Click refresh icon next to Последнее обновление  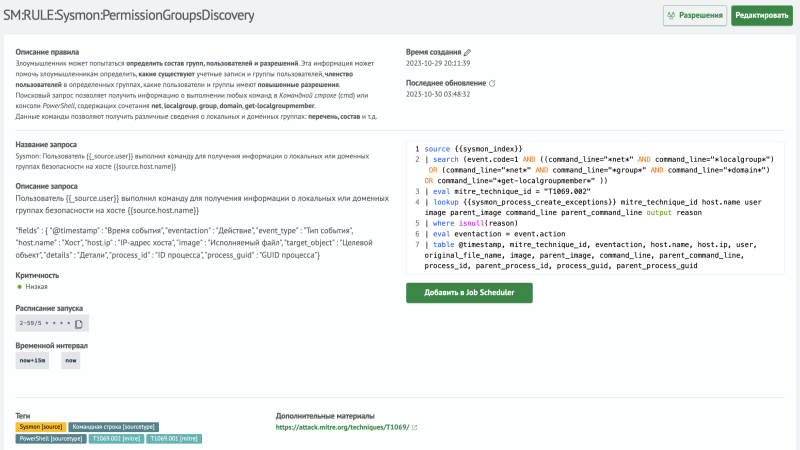tap(492, 83)
